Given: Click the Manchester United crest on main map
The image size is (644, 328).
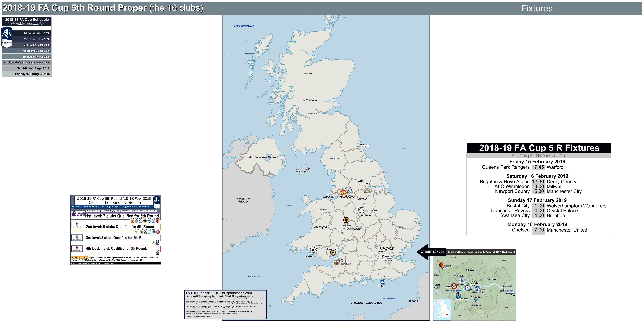Looking at the screenshot, I should [x=343, y=192].
